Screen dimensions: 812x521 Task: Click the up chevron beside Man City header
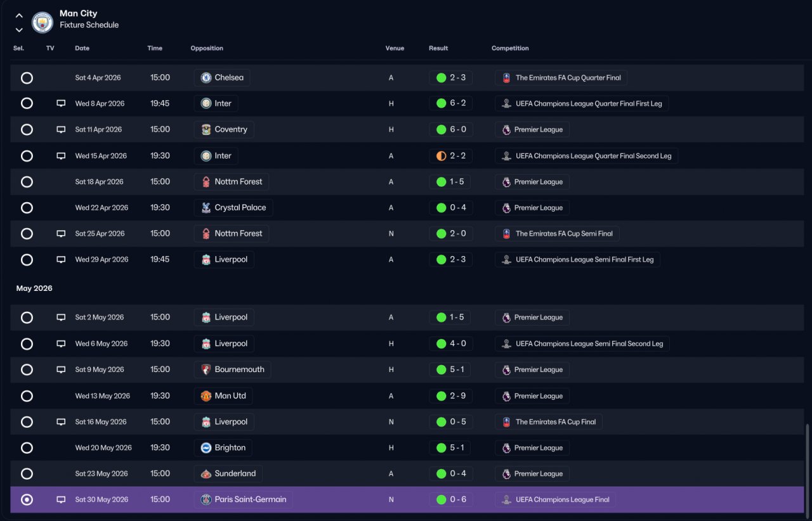click(19, 16)
